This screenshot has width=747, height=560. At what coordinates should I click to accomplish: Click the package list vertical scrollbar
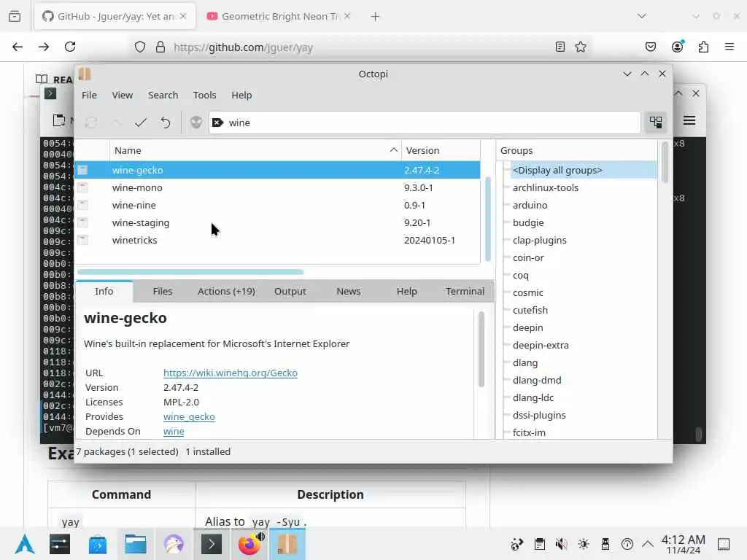click(488, 219)
